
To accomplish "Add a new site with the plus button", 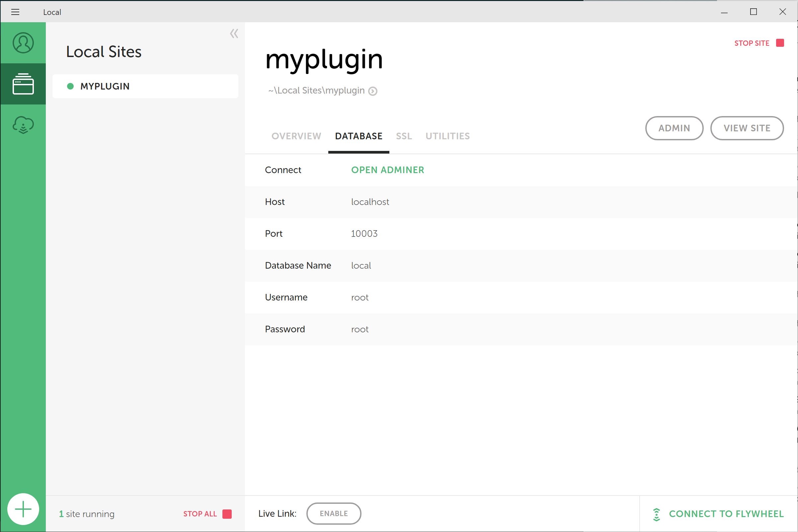I will coord(23,509).
